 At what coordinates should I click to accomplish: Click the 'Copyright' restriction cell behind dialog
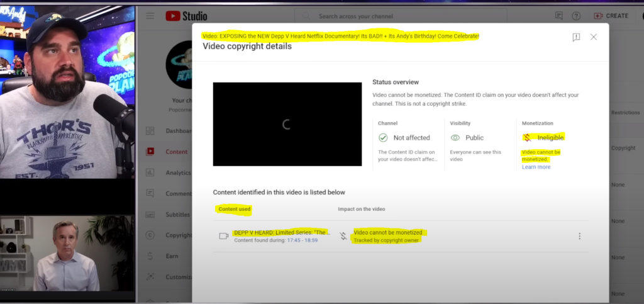click(x=623, y=148)
